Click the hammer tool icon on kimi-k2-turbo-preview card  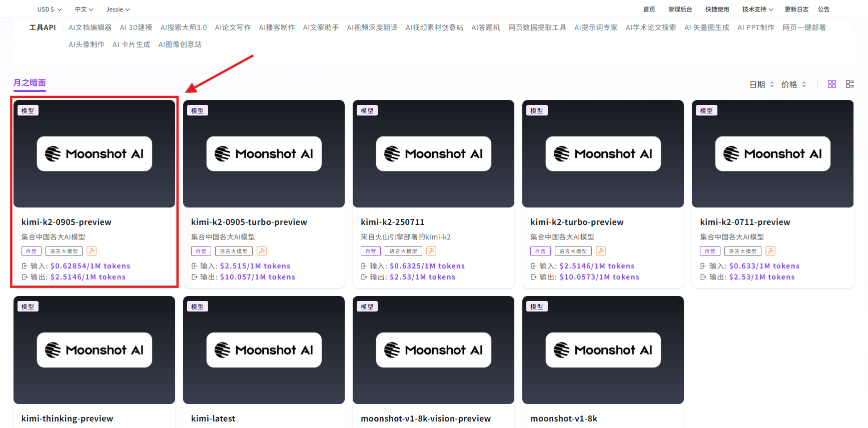[601, 251]
